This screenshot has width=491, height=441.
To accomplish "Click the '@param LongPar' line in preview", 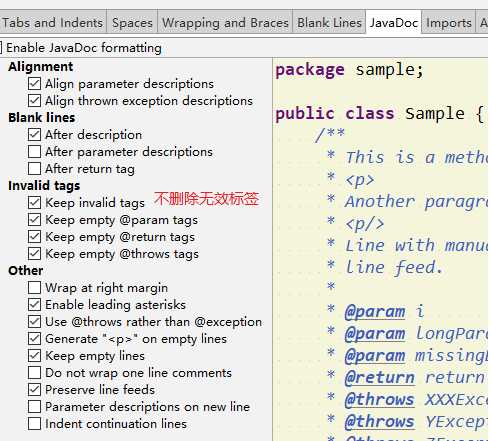I will tap(409, 334).
